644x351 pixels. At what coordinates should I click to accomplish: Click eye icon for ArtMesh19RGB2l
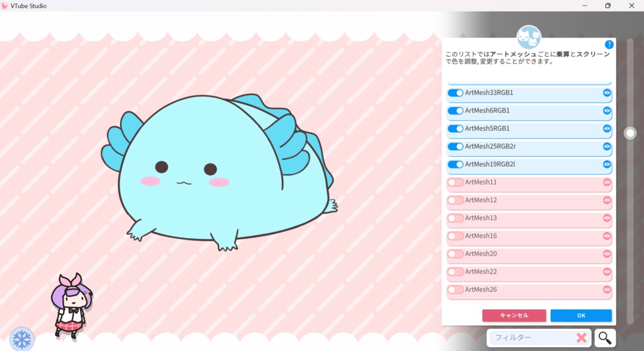(x=607, y=164)
